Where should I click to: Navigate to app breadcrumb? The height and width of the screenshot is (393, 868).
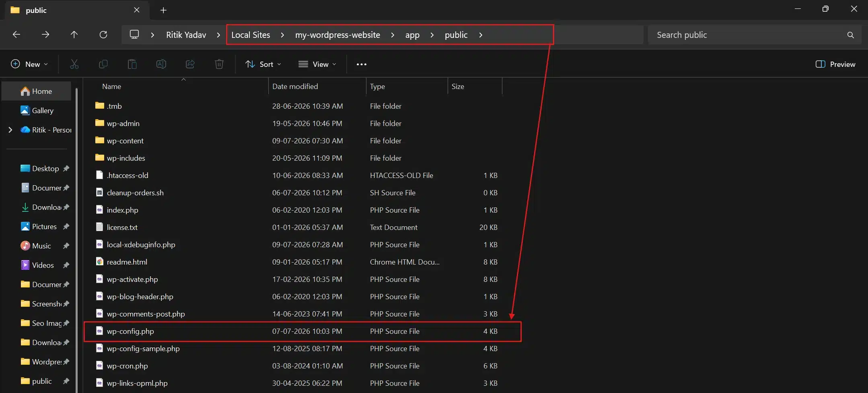pos(412,35)
